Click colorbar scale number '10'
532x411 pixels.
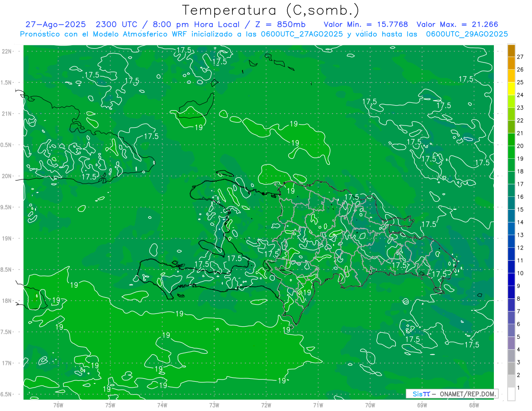520,273
